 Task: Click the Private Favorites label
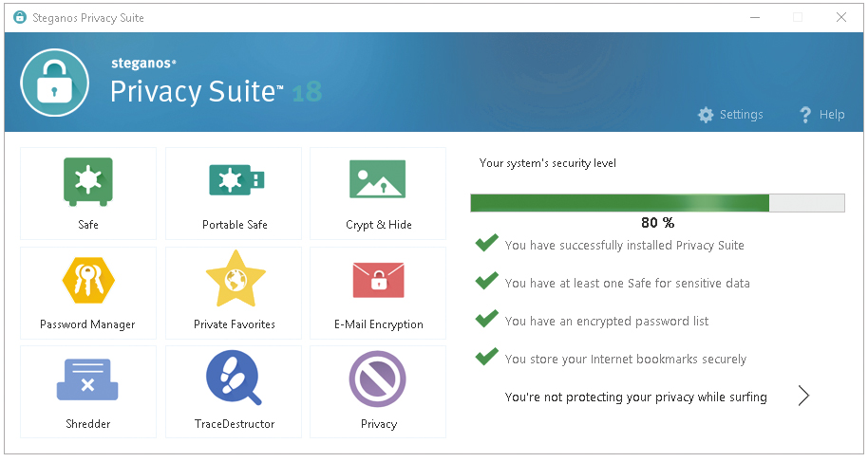click(x=235, y=324)
